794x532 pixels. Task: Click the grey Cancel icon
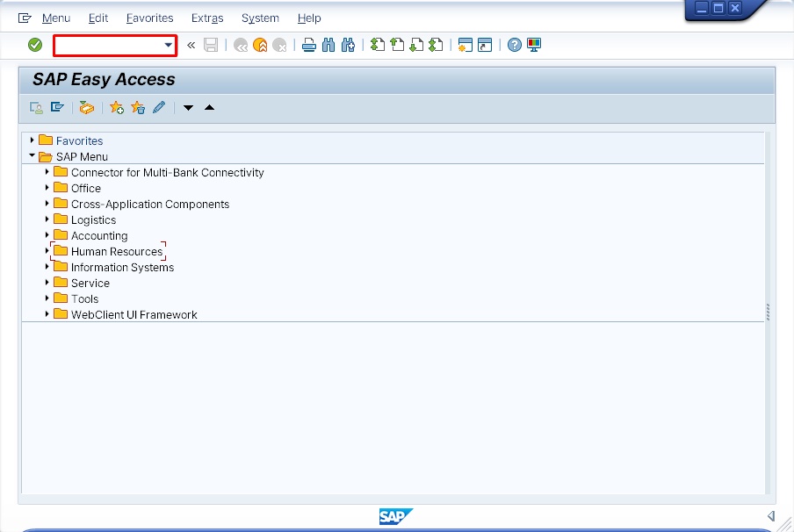(x=279, y=45)
